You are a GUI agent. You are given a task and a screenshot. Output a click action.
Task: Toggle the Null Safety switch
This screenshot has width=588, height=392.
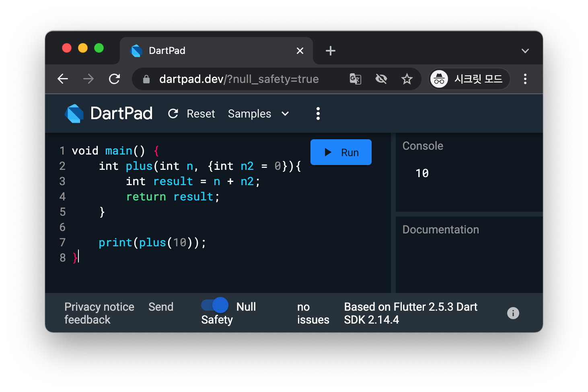pyautogui.click(x=215, y=305)
